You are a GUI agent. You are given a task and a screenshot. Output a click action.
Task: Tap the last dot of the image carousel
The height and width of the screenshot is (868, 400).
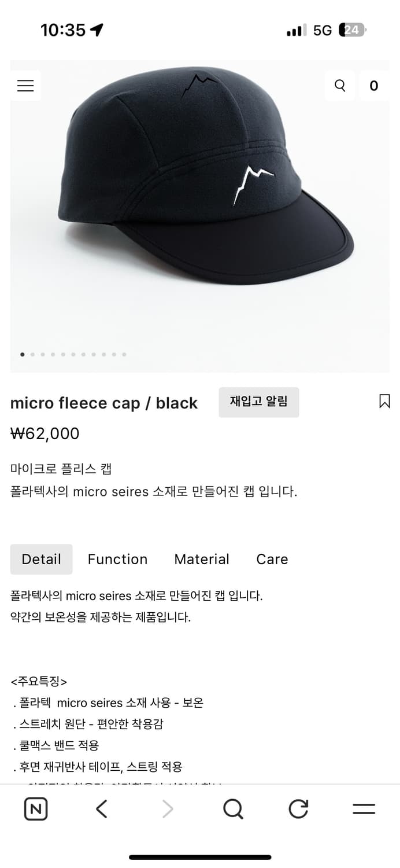coord(124,354)
